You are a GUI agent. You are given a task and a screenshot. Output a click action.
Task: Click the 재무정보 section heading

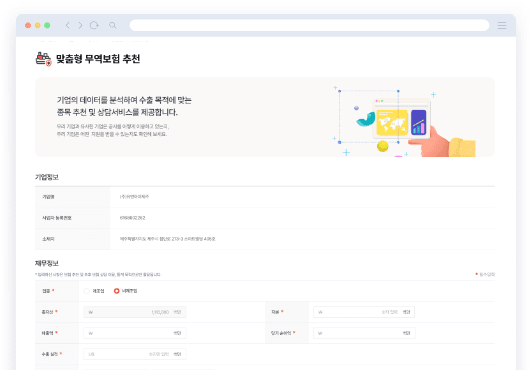click(x=47, y=263)
